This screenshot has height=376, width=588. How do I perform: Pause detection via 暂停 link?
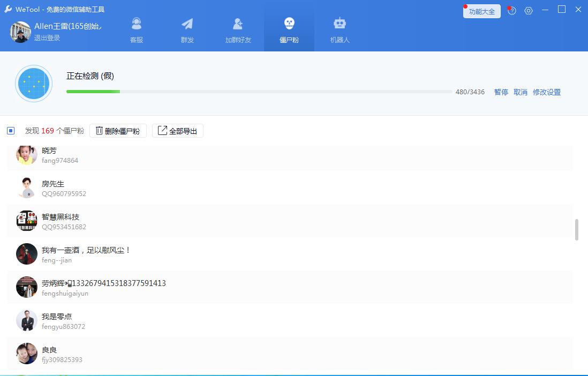pyautogui.click(x=501, y=92)
